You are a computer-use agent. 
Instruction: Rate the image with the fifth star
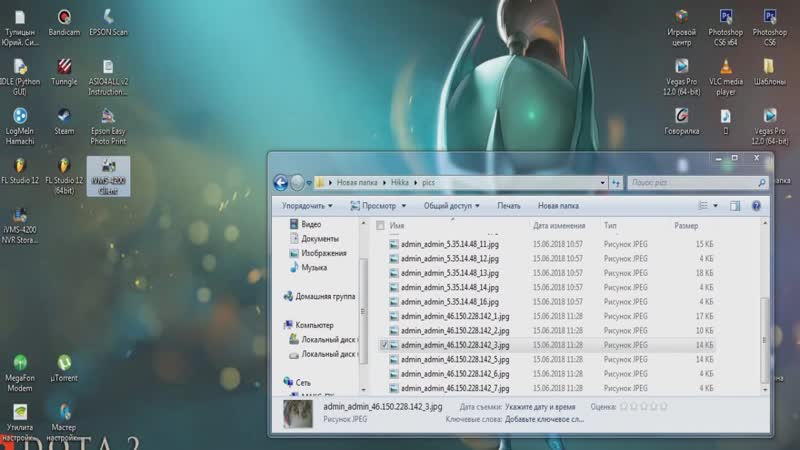[663, 407]
